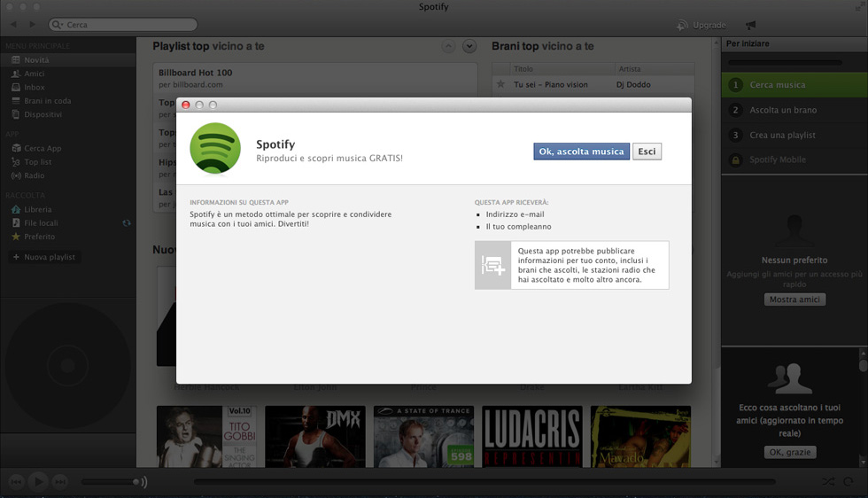The width and height of the screenshot is (868, 498).
Task: Collapse playlists with the up chevron
Action: pos(448,46)
